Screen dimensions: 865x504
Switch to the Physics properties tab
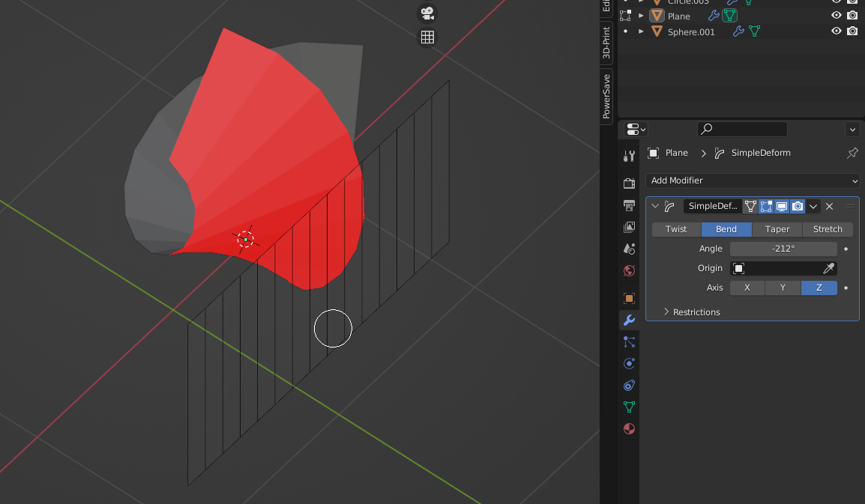[x=629, y=364]
